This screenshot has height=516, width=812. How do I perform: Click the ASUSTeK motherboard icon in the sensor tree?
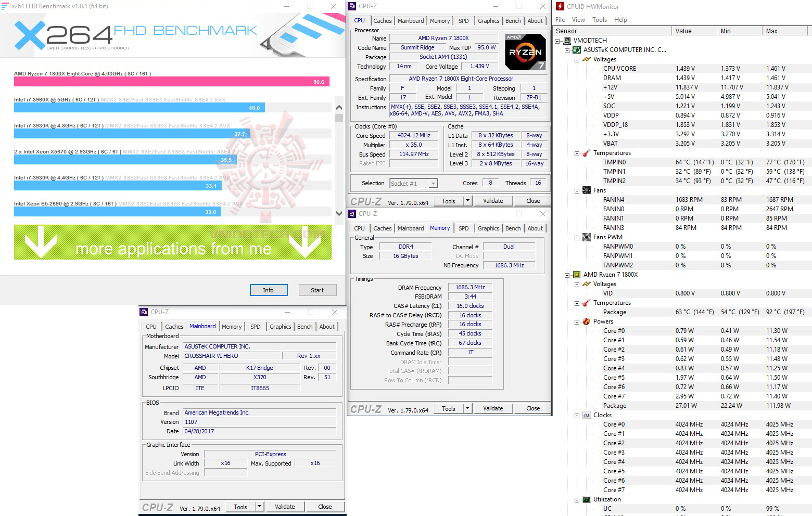coord(577,50)
